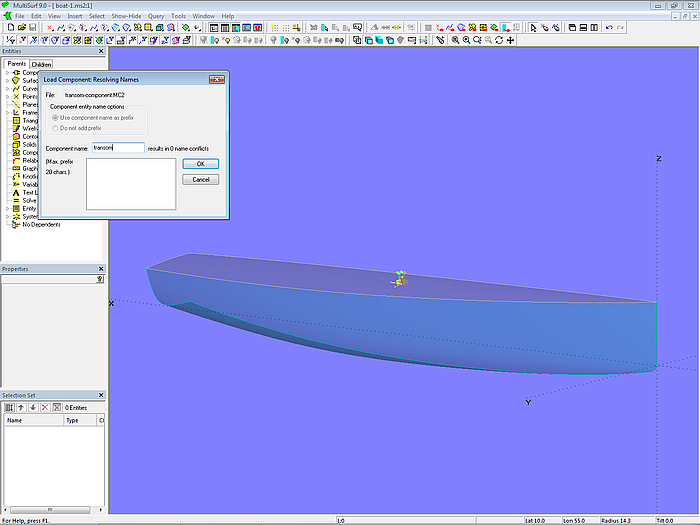Screen dimensions: 700x525
Task: Click the pin icon in Properties panel
Action: pos(99,280)
